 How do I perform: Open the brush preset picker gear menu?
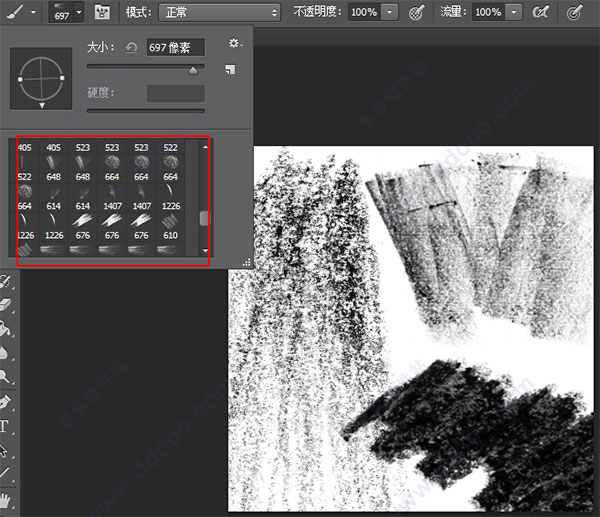(x=235, y=43)
